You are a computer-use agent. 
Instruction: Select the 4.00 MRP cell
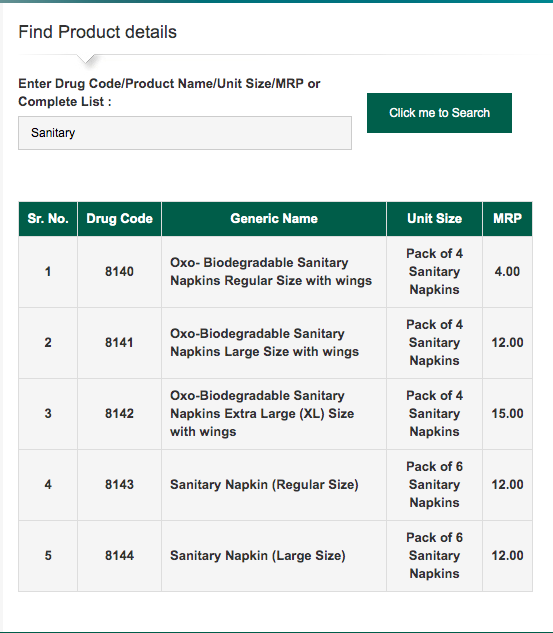(507, 272)
